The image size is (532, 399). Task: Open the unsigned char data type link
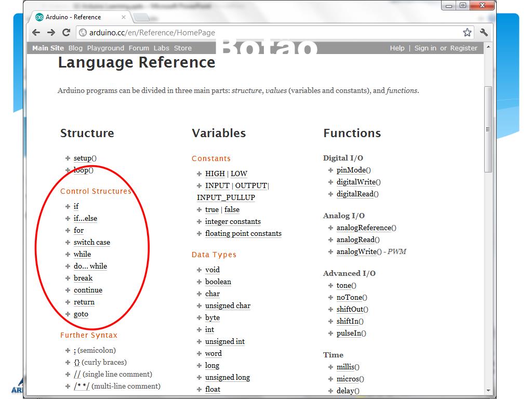coord(228,305)
